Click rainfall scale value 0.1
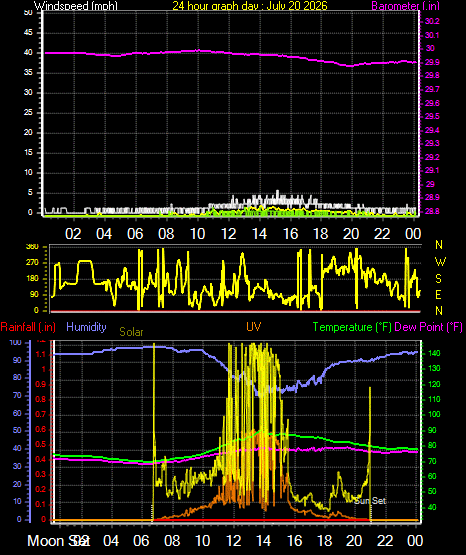Viewport: 466px width, 555px height. [x=41, y=504]
